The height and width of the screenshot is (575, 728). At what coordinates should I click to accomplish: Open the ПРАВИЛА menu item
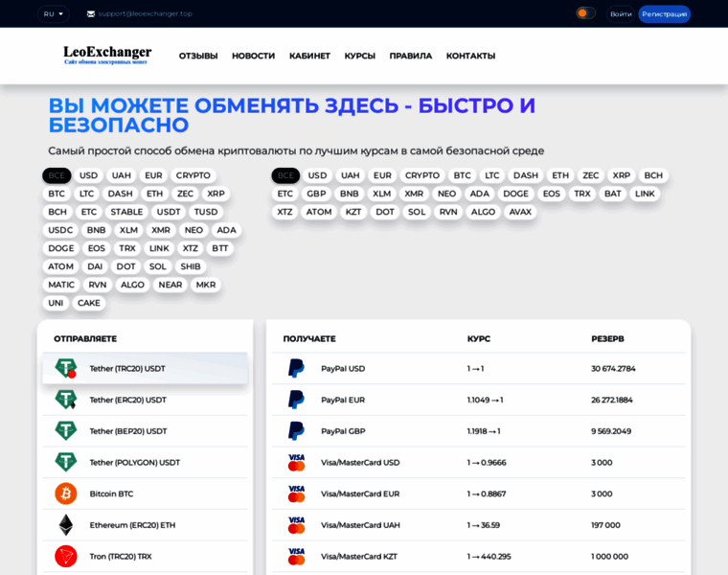click(410, 56)
